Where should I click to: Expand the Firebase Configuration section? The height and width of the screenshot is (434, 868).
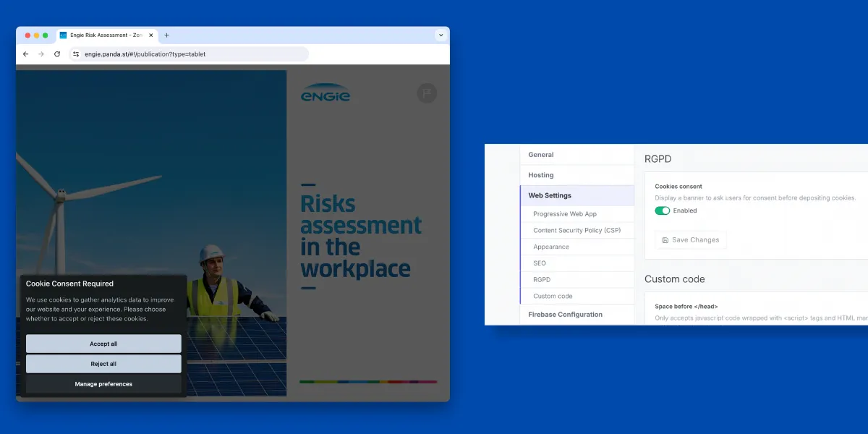pyautogui.click(x=565, y=315)
